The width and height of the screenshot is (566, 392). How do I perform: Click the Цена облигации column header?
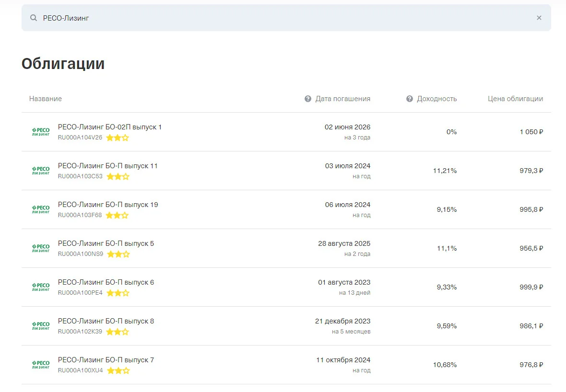516,99
